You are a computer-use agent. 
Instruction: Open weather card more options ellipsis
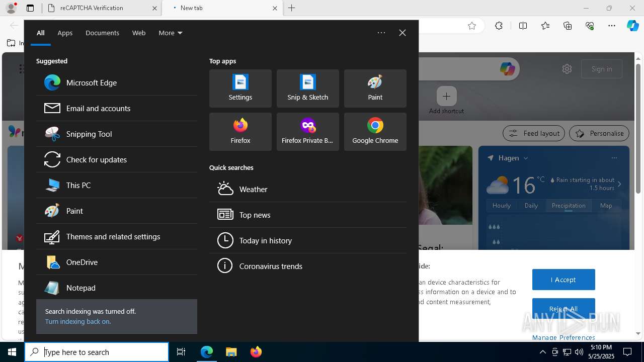(x=614, y=158)
